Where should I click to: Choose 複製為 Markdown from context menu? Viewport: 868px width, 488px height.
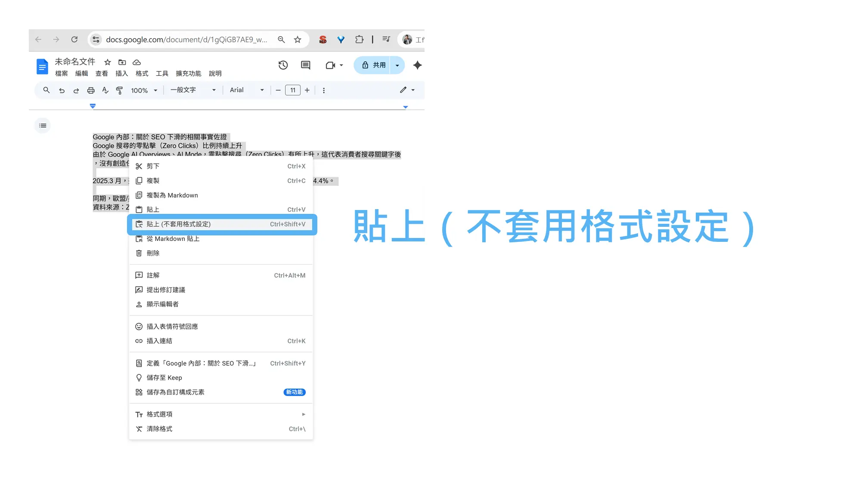172,195
